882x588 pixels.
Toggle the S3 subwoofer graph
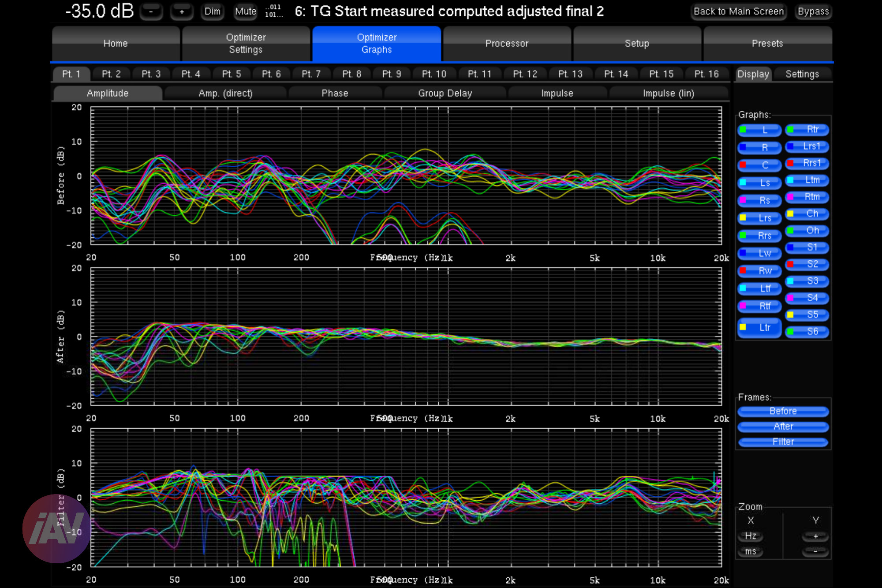(x=807, y=281)
